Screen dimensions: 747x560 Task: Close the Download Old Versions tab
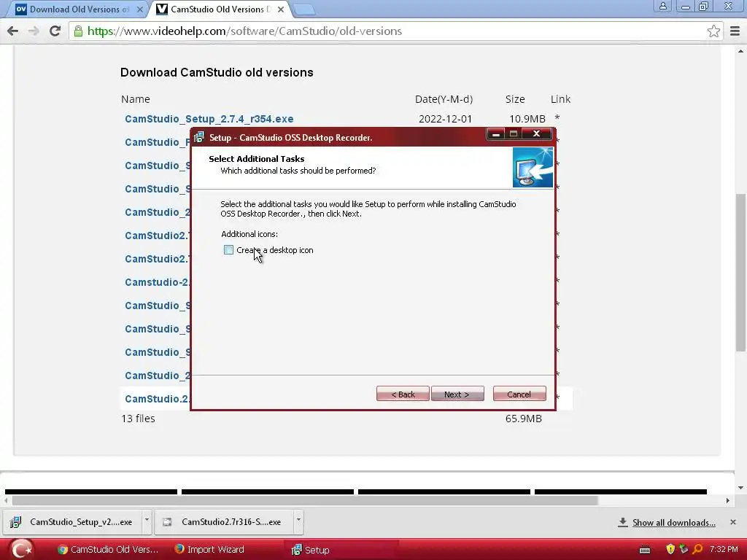click(139, 9)
